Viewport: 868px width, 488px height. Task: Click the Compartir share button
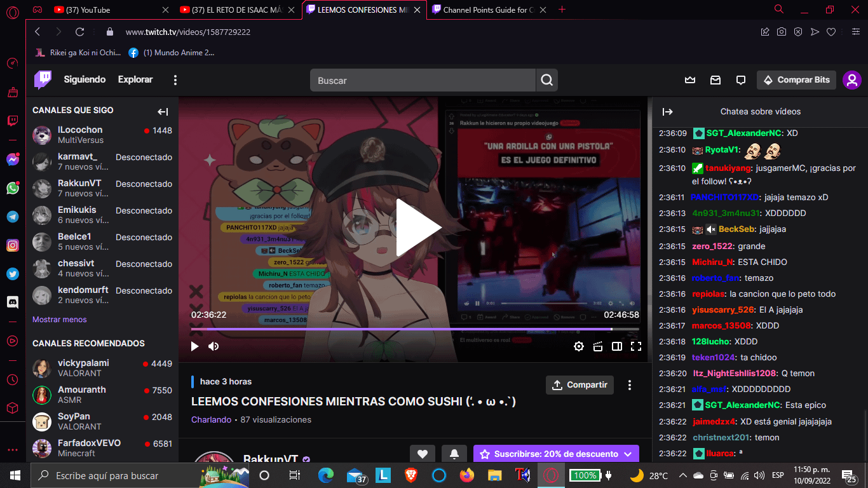(580, 385)
